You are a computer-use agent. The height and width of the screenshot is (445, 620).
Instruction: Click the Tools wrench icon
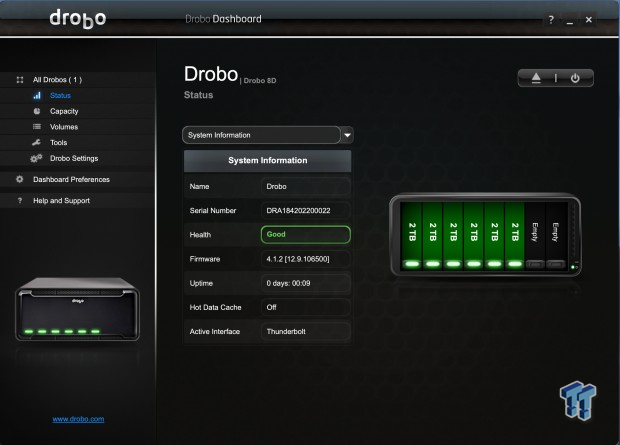click(x=36, y=142)
